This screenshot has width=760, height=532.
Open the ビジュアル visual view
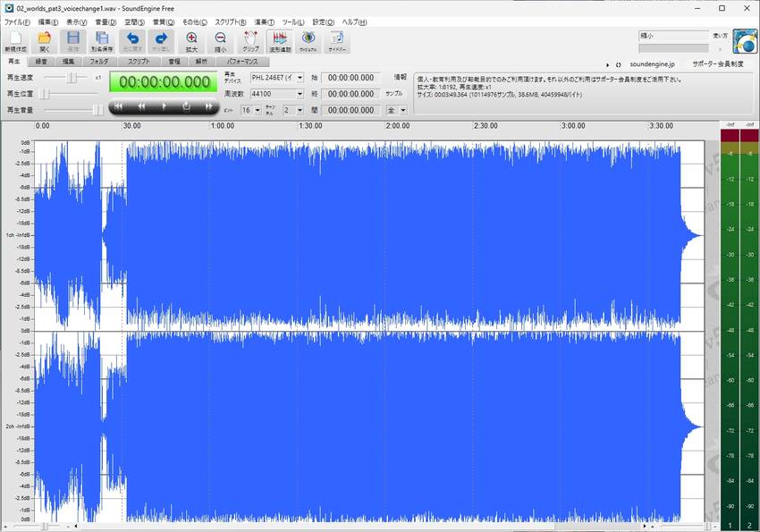tap(308, 42)
